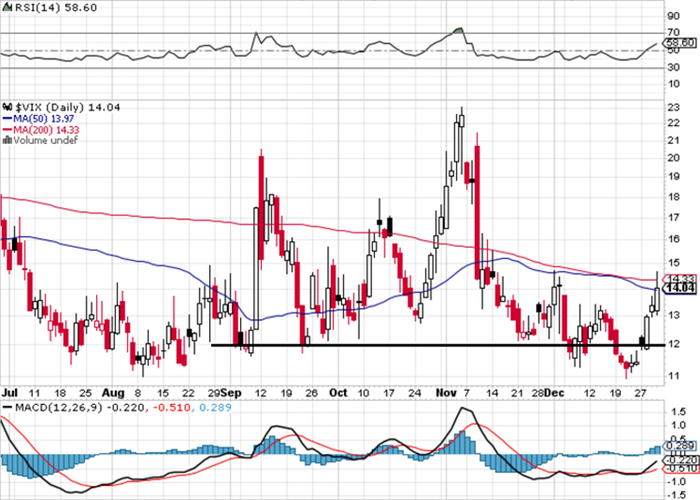Click the Aug label on date axis
The image size is (700, 500).
tap(112, 393)
